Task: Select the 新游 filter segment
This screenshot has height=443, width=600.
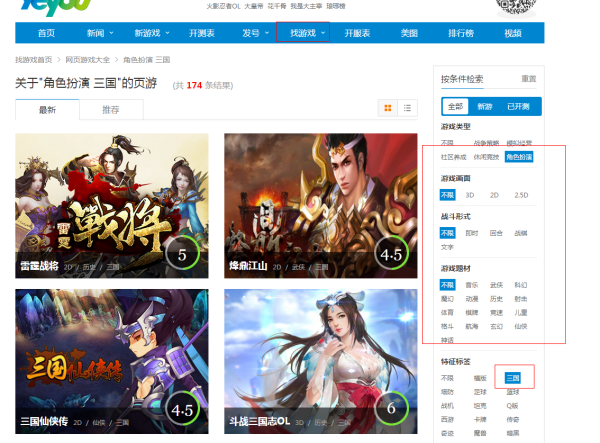Action: tap(485, 106)
